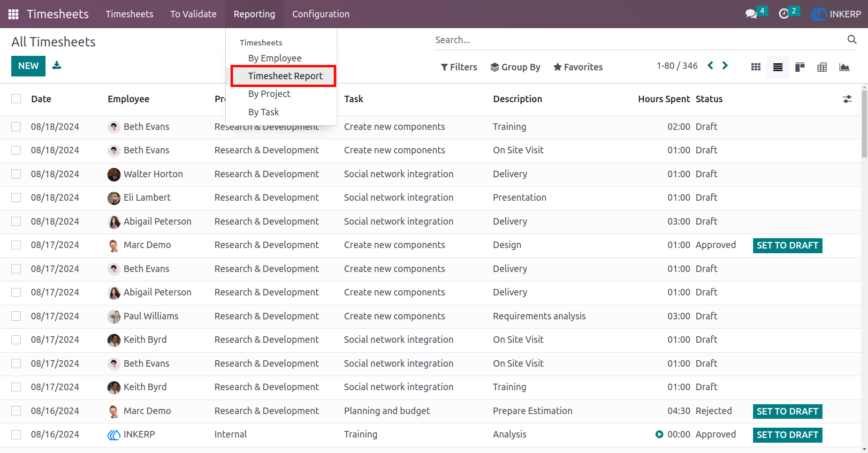Start timer on INKERP Training row

(x=659, y=434)
